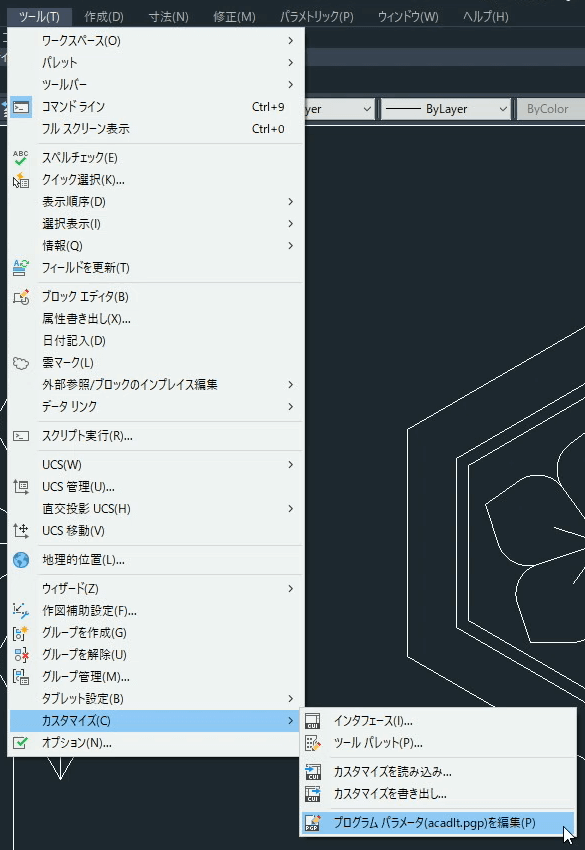The width and height of the screenshot is (585, 850).
Task: Click the block editor icon beside ブロック エディタ(B)
Action: 21,297
